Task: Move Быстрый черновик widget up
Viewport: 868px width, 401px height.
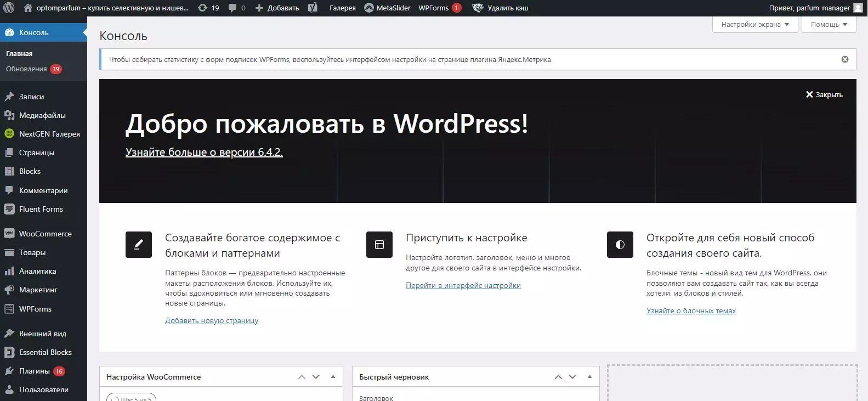Action: (x=558, y=377)
